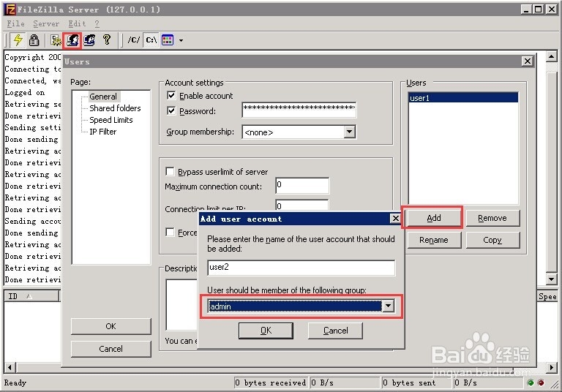Click the user account name field
This screenshot has height=392, width=562.
pyautogui.click(x=301, y=268)
